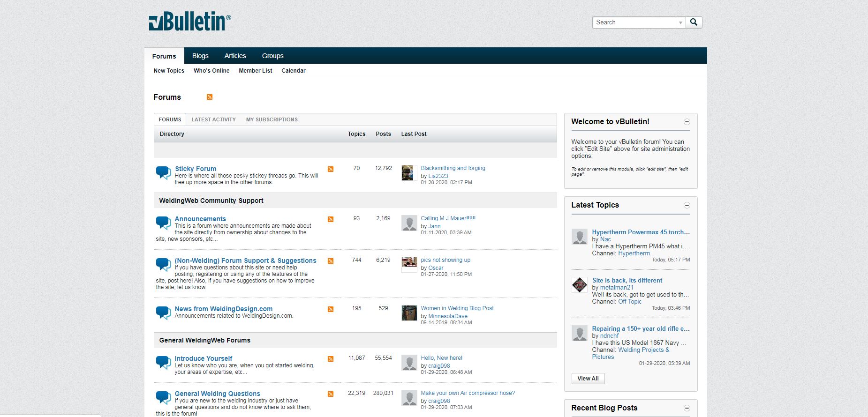Click the search magnifier button
This screenshot has height=417, width=868.
[x=694, y=22]
